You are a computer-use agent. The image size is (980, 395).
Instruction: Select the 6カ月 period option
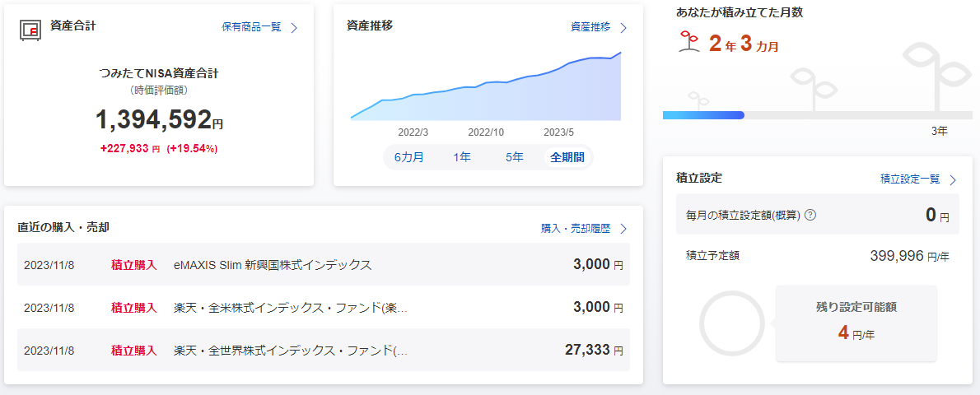tap(408, 157)
